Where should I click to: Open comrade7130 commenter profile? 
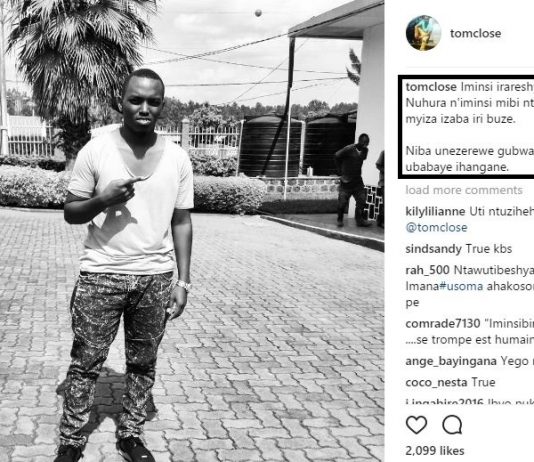[x=443, y=323]
